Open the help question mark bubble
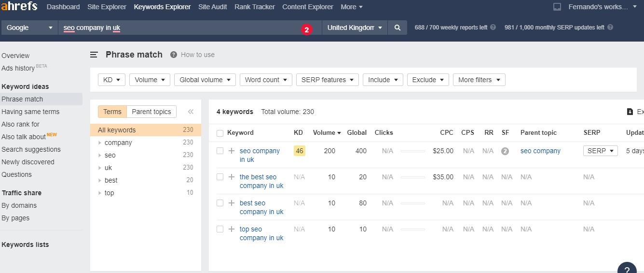Screen dimensions: 644x273 click(x=627, y=270)
